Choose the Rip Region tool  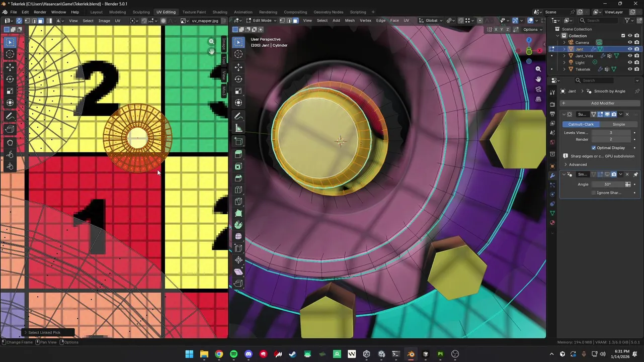238,283
